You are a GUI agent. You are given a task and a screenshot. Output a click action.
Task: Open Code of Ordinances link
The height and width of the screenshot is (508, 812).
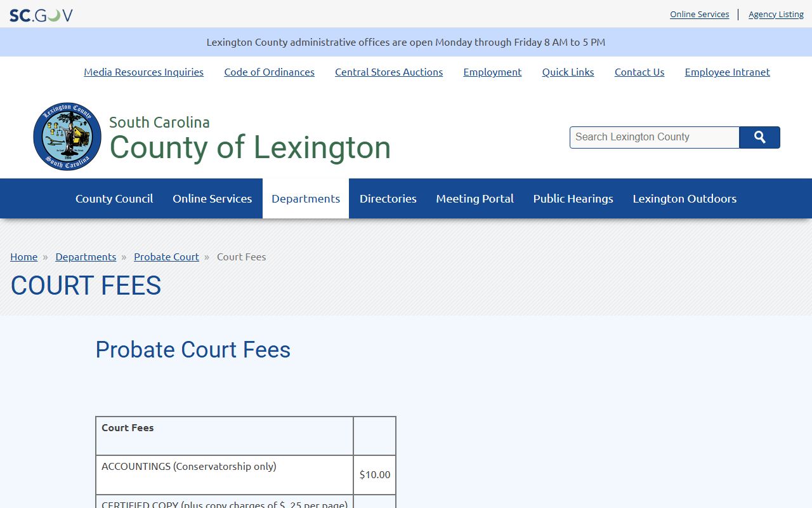tap(270, 72)
